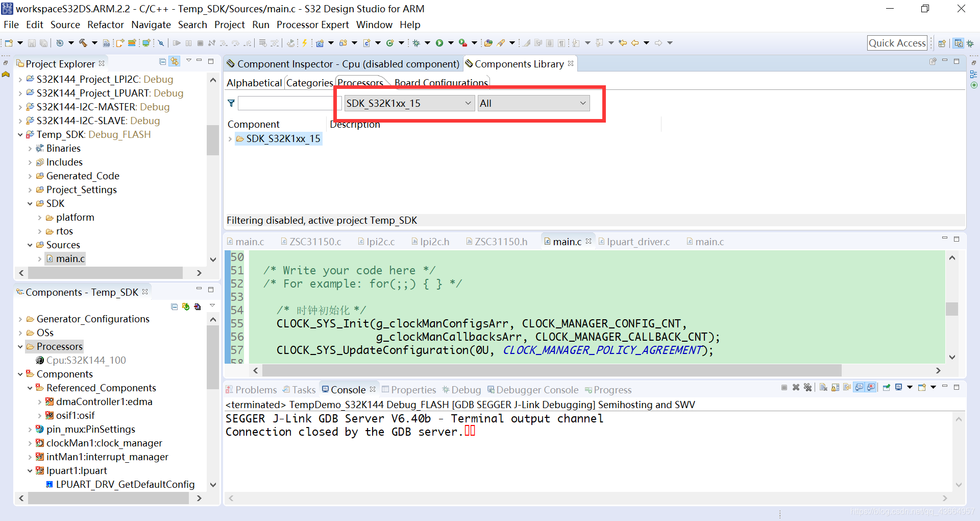Click Project Explorer scroll down arrow
Viewport: 980px width, 521px height.
pyautogui.click(x=213, y=259)
